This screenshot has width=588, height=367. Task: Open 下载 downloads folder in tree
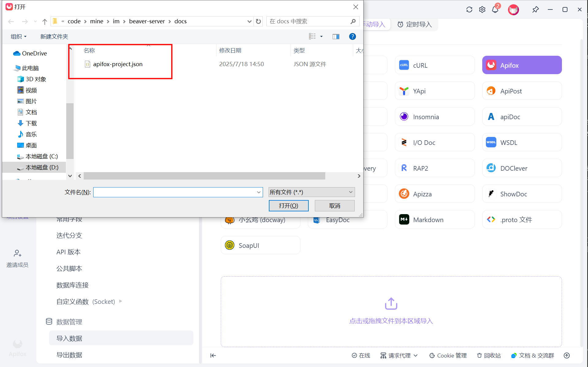click(x=27, y=123)
